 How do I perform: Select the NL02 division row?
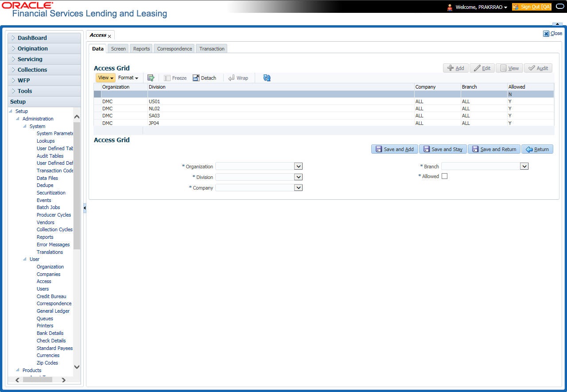click(x=324, y=109)
